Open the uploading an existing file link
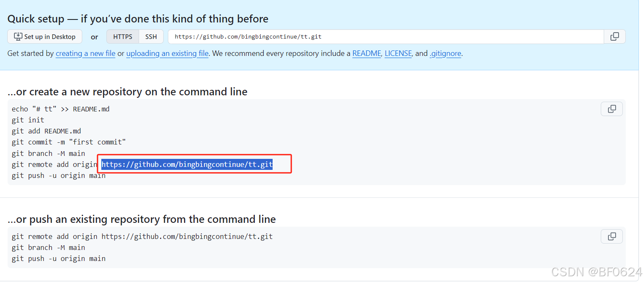 click(x=167, y=53)
